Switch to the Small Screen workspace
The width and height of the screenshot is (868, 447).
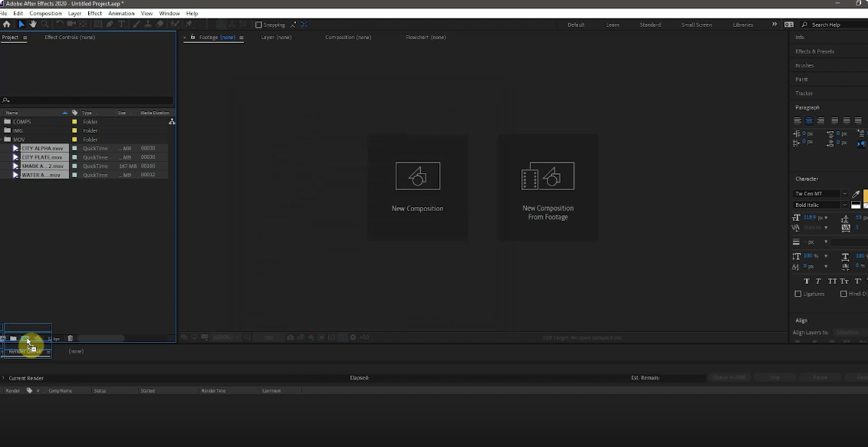(x=696, y=25)
